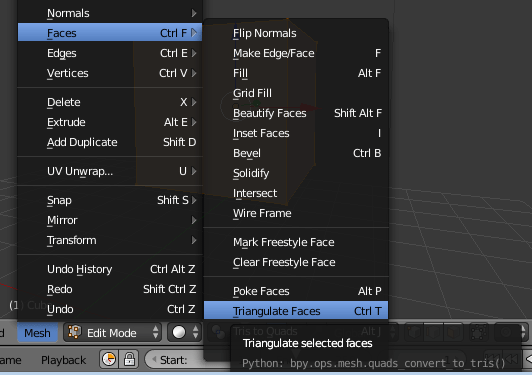
Task: Select Poke Faces option
Action: coord(296,291)
